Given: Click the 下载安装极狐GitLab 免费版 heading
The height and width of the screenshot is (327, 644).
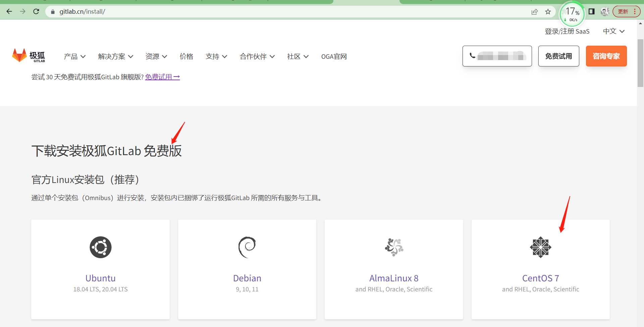Looking at the screenshot, I should click(x=107, y=151).
